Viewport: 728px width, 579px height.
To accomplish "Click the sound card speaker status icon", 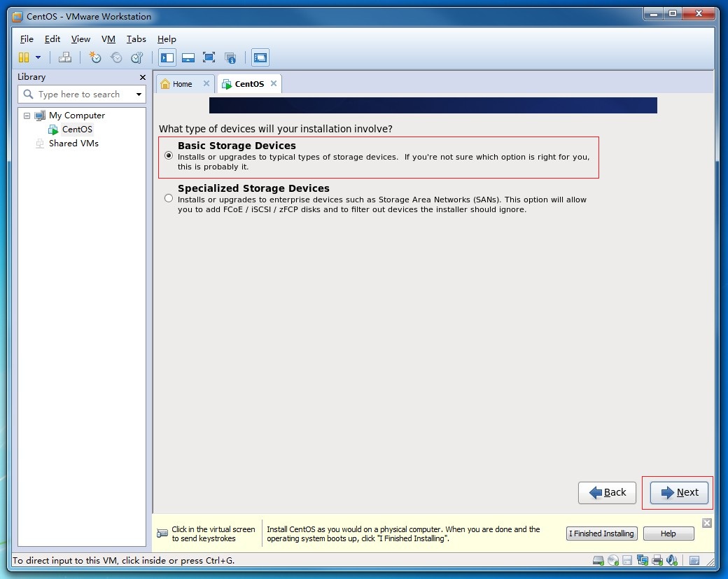I will pos(672,560).
